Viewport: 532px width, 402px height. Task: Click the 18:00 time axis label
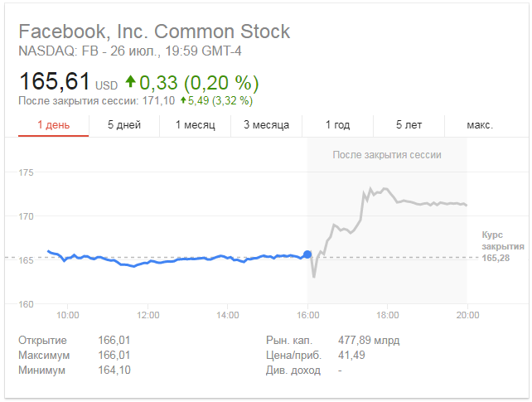click(x=388, y=316)
